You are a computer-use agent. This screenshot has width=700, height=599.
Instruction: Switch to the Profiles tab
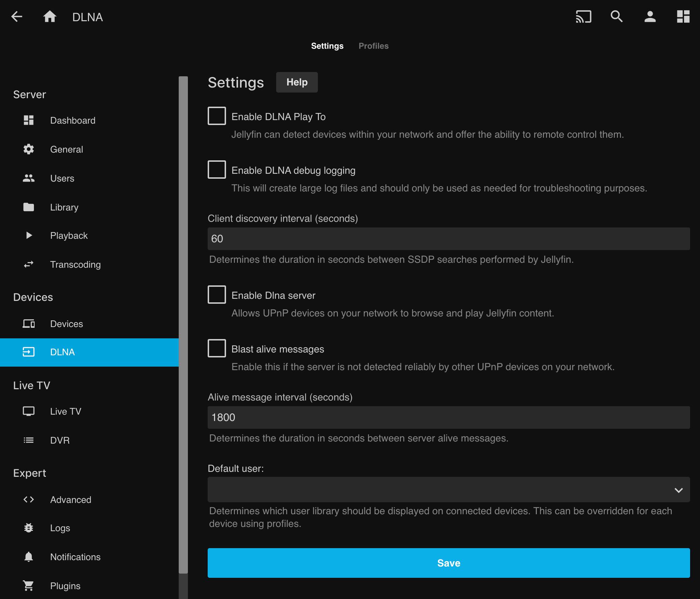click(x=373, y=46)
